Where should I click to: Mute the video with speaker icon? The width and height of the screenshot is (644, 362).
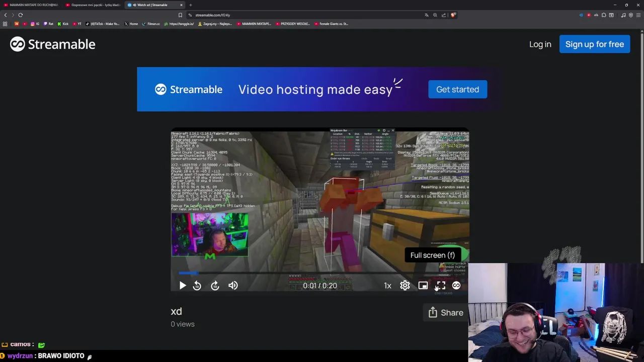pos(233,286)
